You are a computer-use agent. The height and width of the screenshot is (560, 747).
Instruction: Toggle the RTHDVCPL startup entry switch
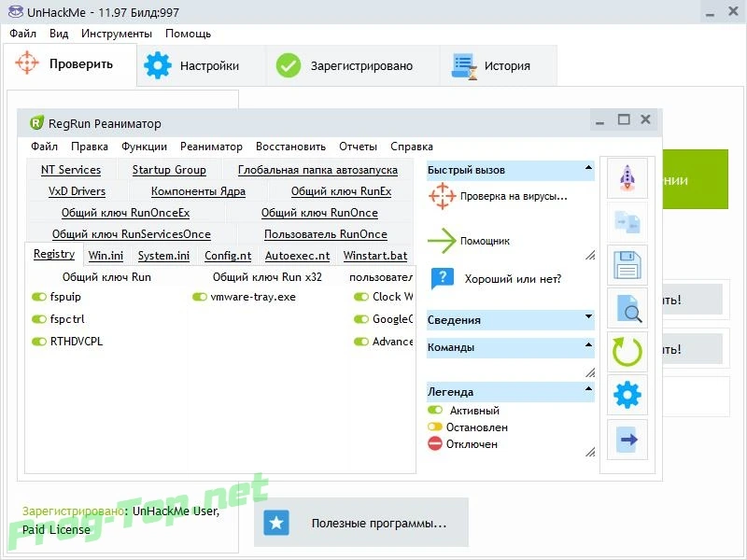point(38,342)
